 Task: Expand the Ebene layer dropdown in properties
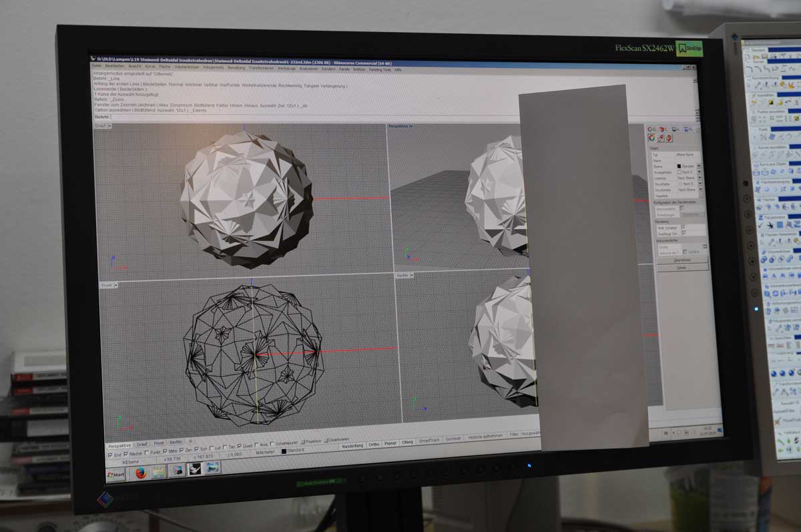coord(699,166)
